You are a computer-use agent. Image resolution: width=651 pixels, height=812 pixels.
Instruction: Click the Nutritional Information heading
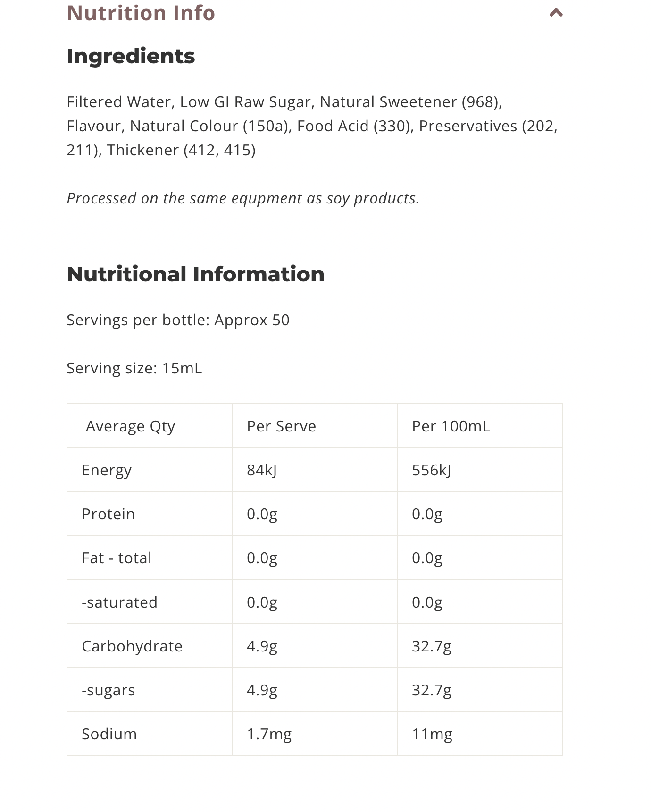[x=195, y=274]
